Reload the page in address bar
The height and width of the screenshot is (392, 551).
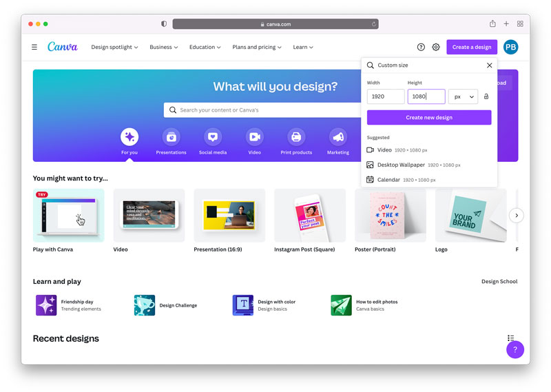(373, 24)
